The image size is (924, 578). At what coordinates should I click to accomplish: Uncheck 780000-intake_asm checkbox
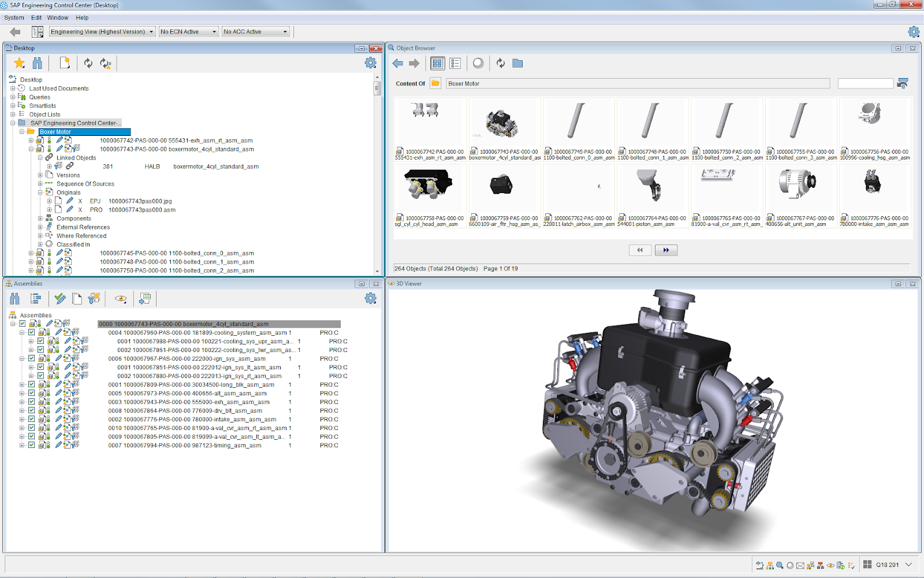pos(32,419)
